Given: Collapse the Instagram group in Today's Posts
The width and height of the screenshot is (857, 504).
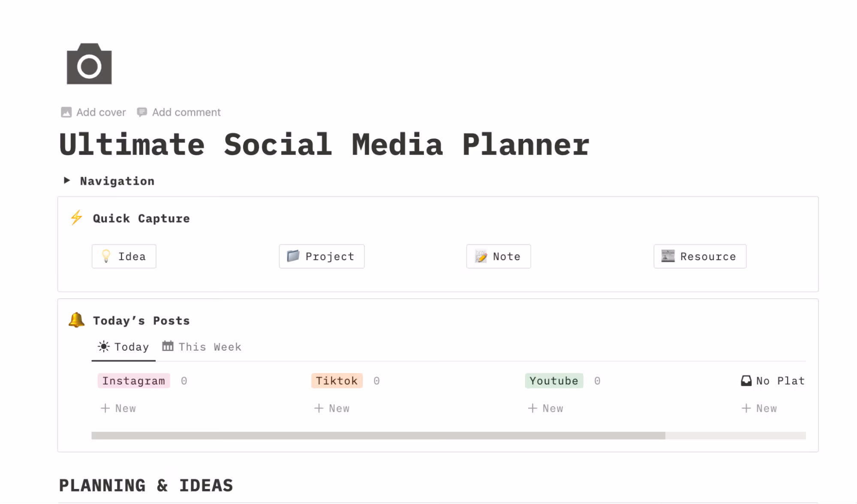Looking at the screenshot, I should click(133, 381).
